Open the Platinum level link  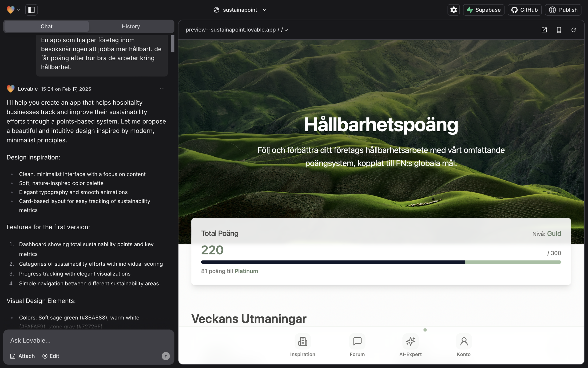pos(246,271)
